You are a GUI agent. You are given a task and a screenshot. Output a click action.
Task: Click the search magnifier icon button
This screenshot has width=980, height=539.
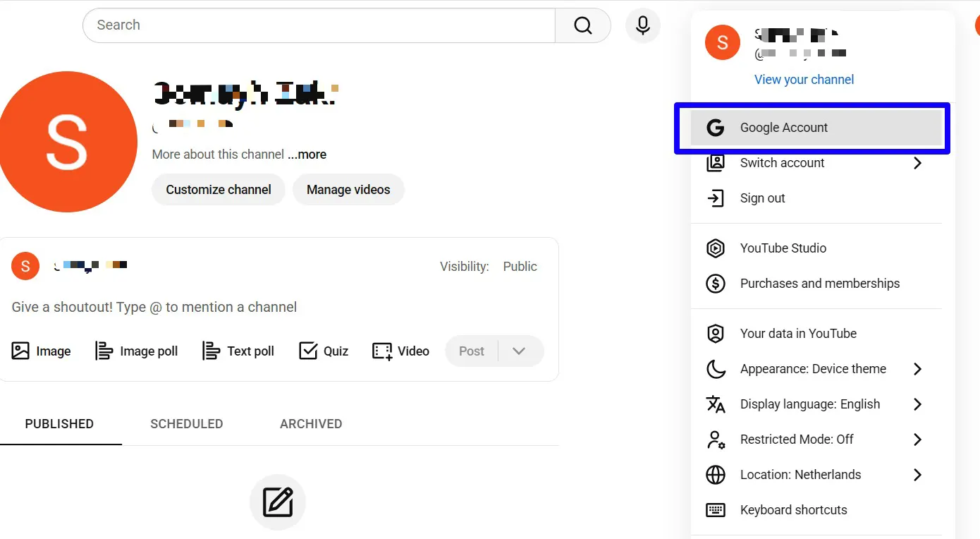tap(582, 25)
